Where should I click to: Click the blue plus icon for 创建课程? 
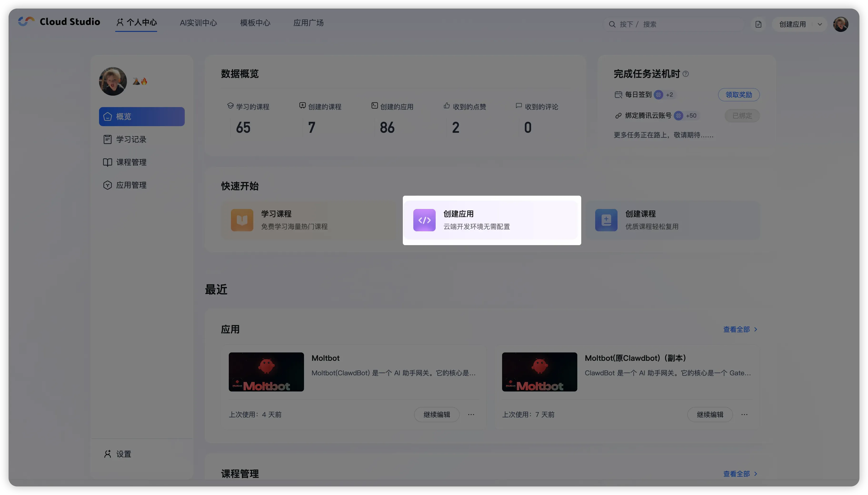(x=606, y=220)
